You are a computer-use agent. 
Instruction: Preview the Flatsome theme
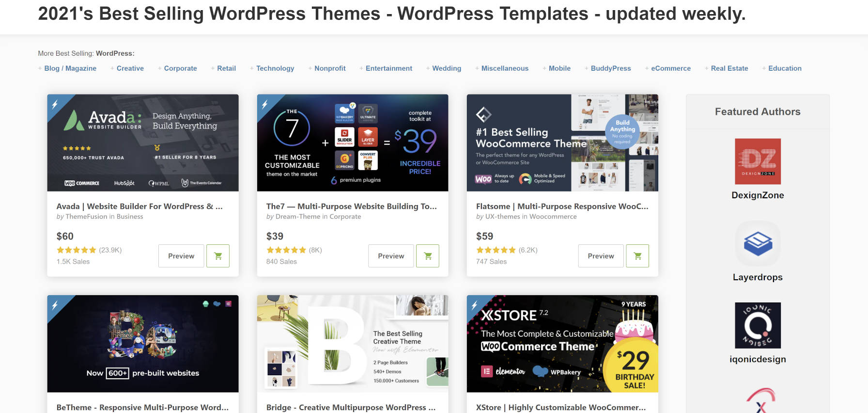point(601,256)
